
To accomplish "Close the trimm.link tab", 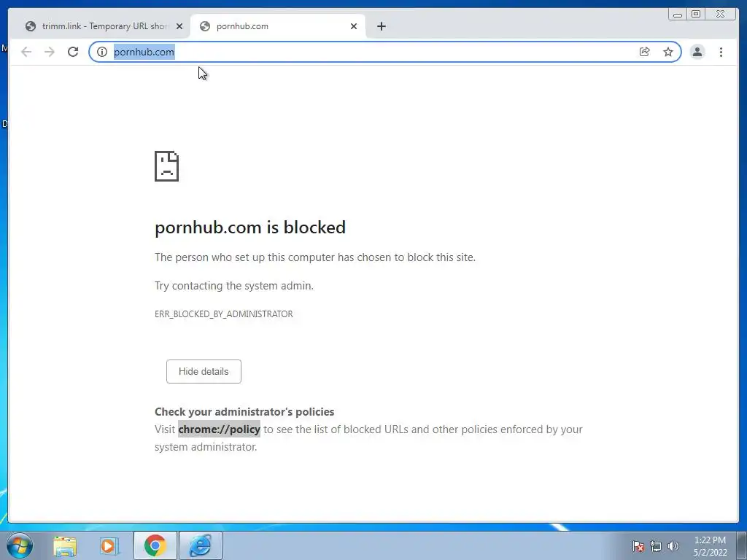I will pos(179,26).
